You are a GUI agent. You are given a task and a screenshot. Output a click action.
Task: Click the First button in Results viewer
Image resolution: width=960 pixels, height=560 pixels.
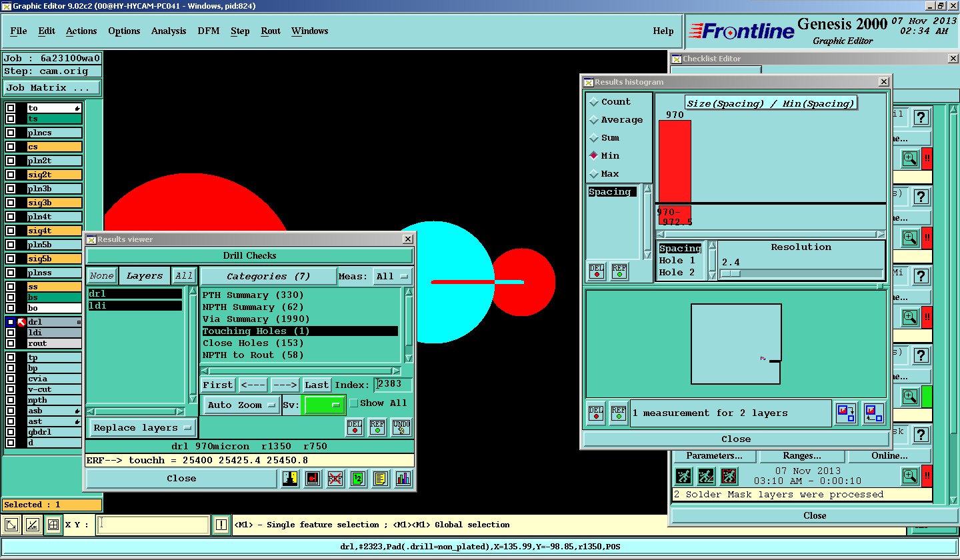[218, 385]
